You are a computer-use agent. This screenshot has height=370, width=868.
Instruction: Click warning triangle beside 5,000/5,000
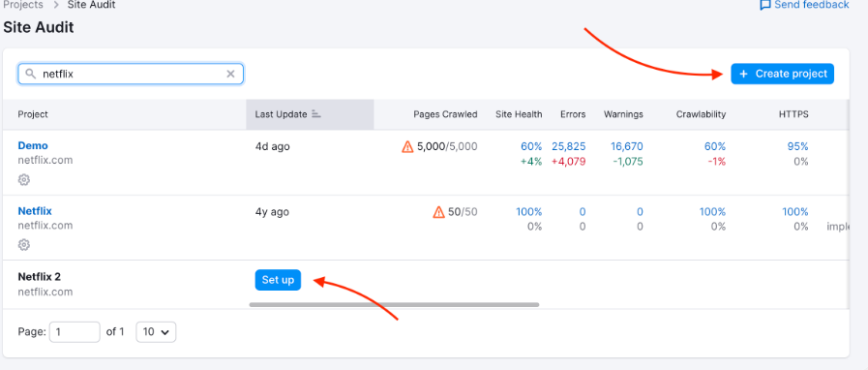[x=407, y=147]
